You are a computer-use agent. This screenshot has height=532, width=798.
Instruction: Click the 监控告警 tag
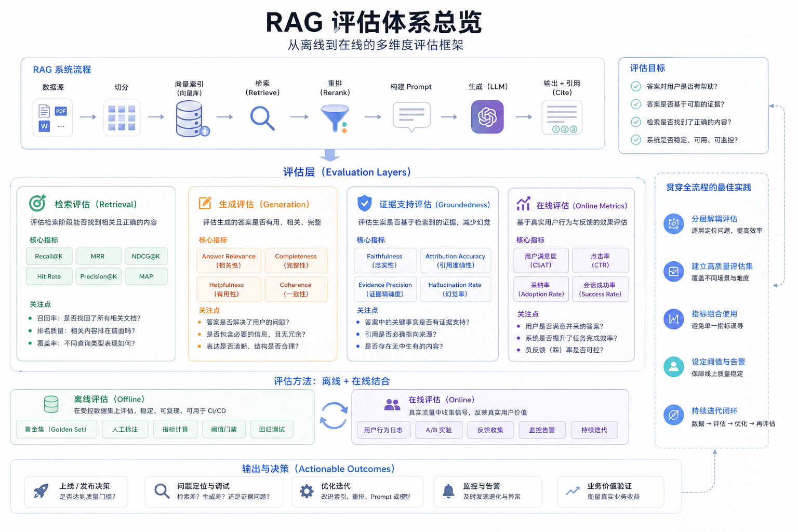542,430
